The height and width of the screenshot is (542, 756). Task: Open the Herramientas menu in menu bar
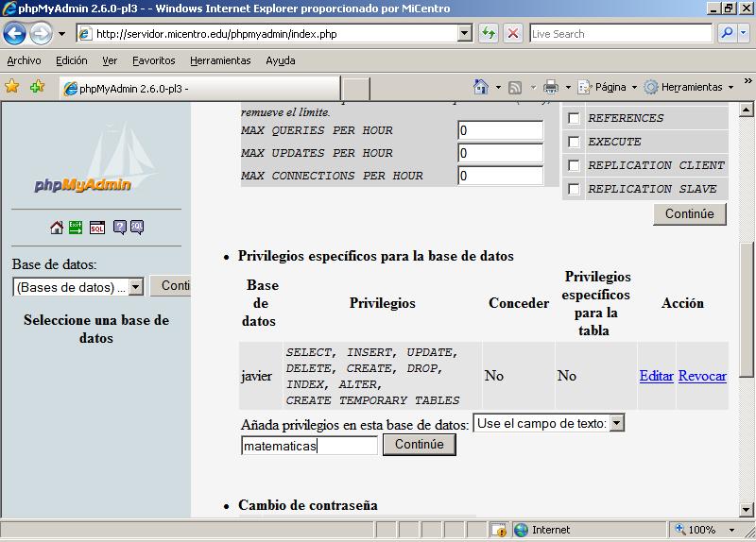220,60
